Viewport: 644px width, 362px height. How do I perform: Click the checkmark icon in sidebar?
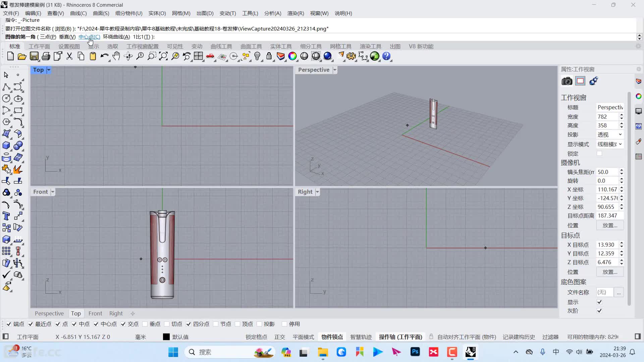tap(6, 275)
